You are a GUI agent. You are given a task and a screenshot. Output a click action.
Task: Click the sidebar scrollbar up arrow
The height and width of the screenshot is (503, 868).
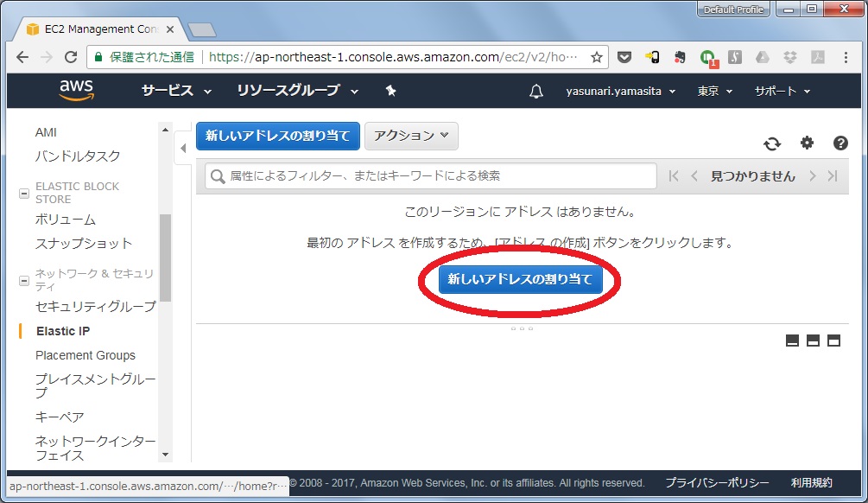[x=165, y=130]
